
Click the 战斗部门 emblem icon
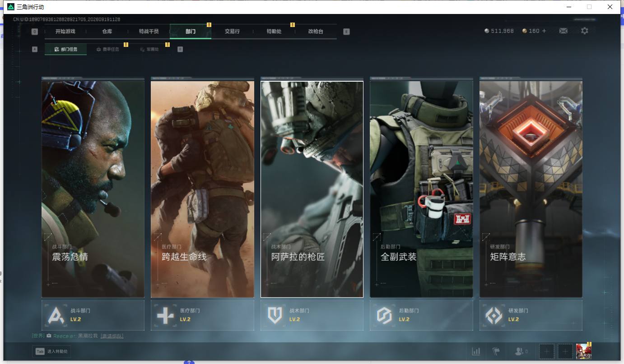pos(56,315)
